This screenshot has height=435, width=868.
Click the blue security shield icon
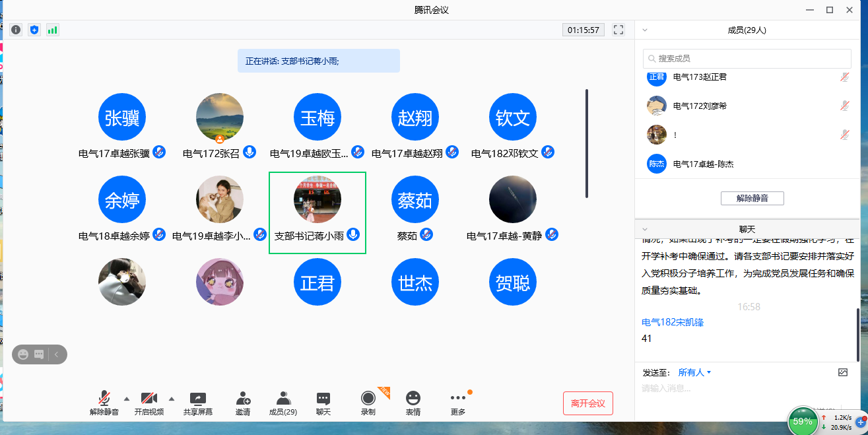tap(34, 30)
